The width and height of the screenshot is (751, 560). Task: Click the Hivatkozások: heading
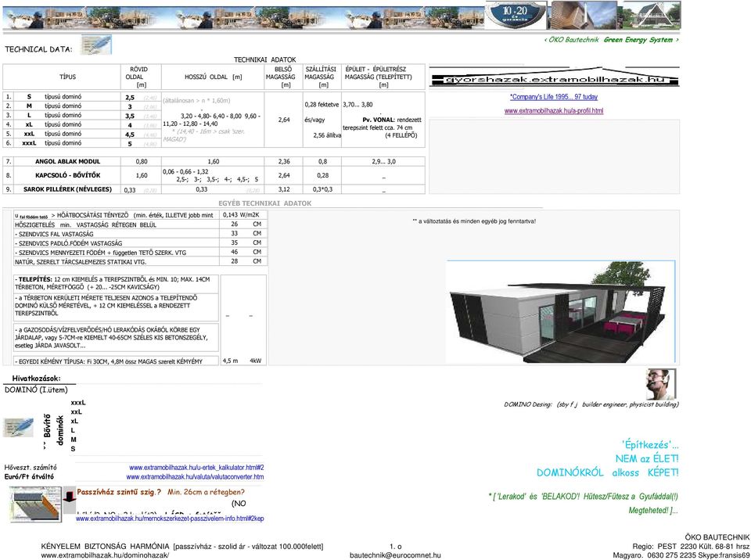(37, 379)
